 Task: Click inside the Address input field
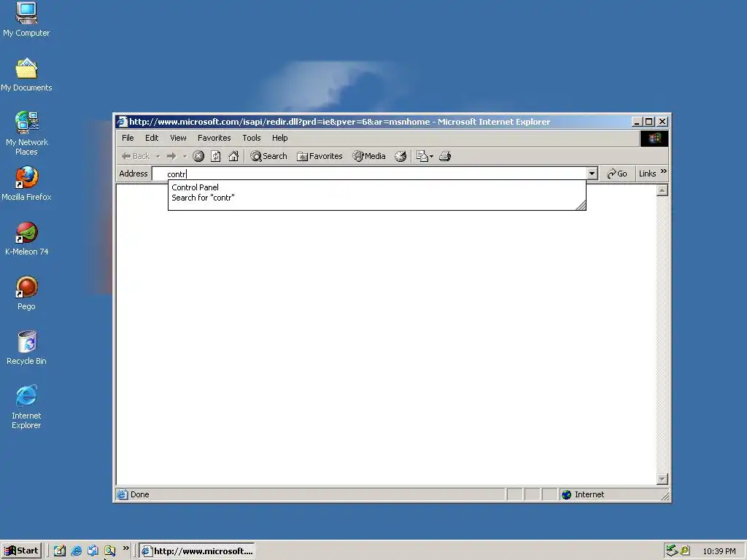coord(369,174)
